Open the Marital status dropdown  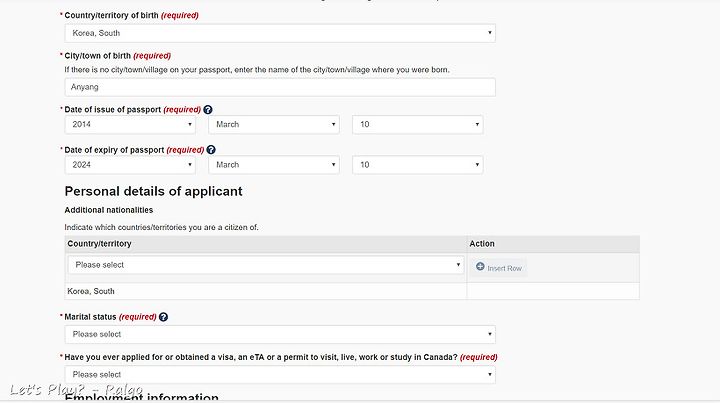pos(280,334)
